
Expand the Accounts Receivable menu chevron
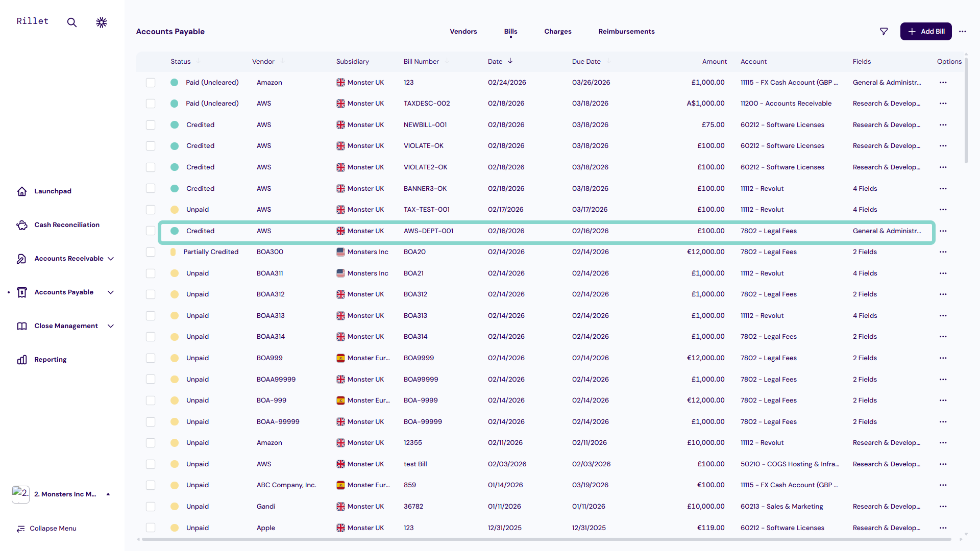point(111,259)
